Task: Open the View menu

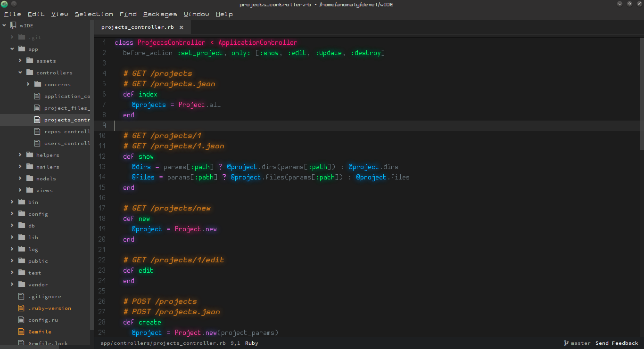Action: (60, 14)
